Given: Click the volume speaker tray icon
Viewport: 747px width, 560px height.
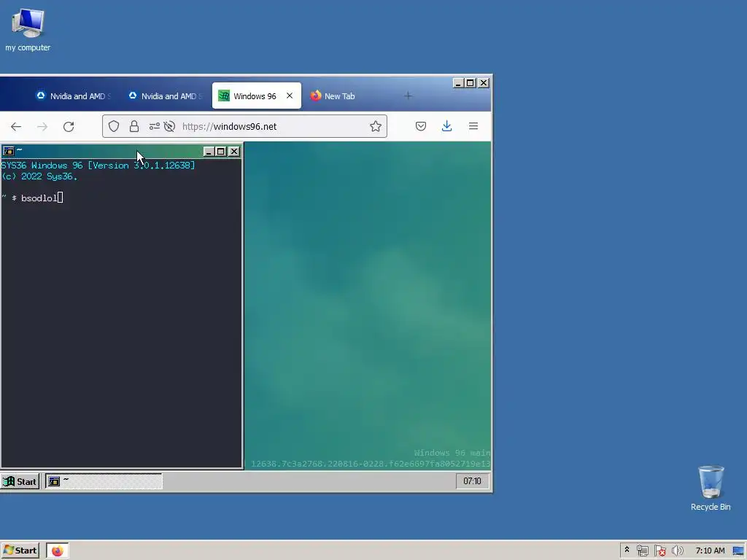Looking at the screenshot, I should (x=678, y=551).
